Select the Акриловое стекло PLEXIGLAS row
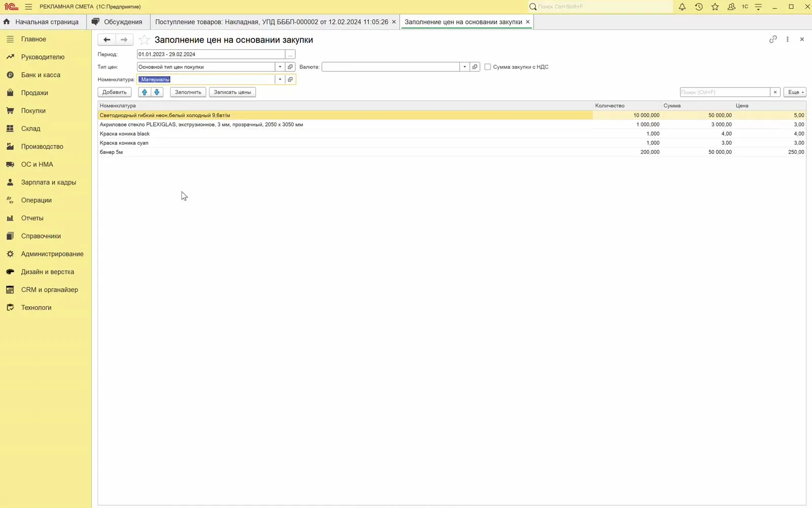Viewport: 812px width, 508px height. click(x=452, y=124)
